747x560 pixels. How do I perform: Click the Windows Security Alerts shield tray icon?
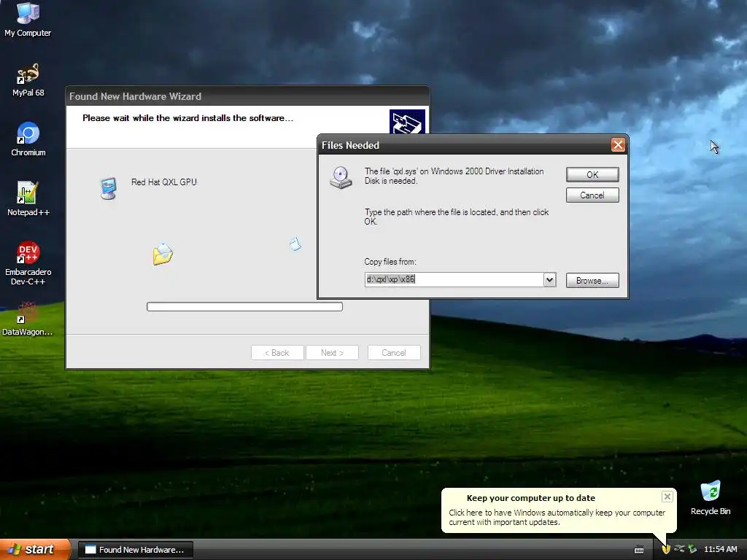click(666, 549)
